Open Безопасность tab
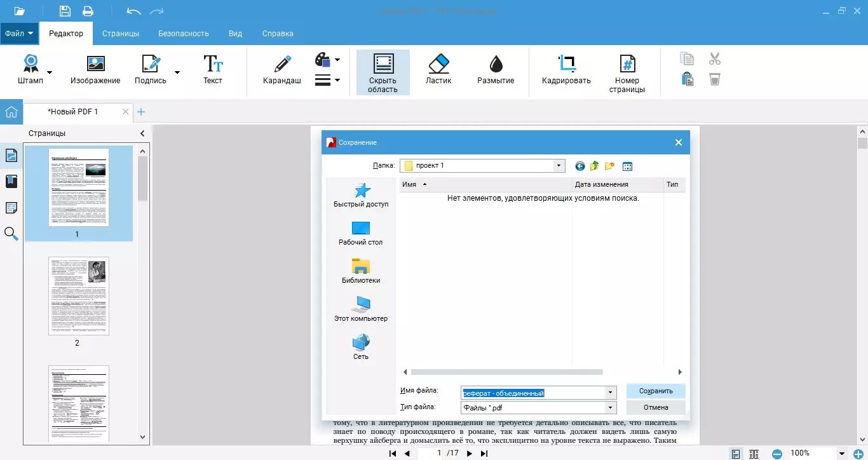Screen dimensions: 868x460 point(184,34)
